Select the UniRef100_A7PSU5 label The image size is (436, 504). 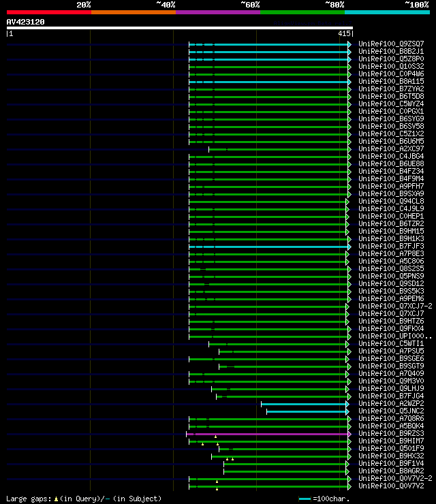391,351
